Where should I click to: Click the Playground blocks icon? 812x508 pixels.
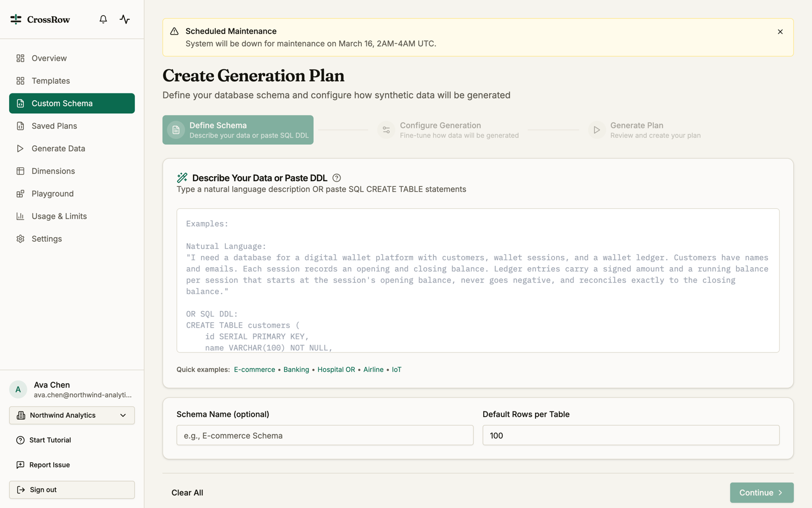pos(20,194)
